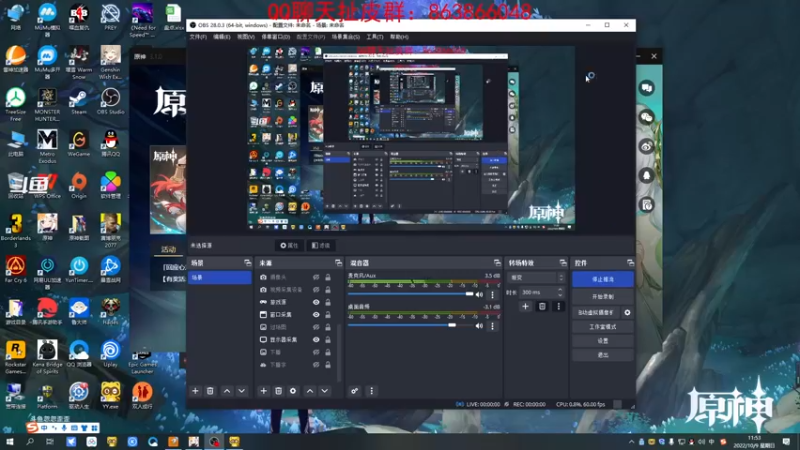Open 文件(F) menu
The width and height of the screenshot is (800, 450).
198,37
